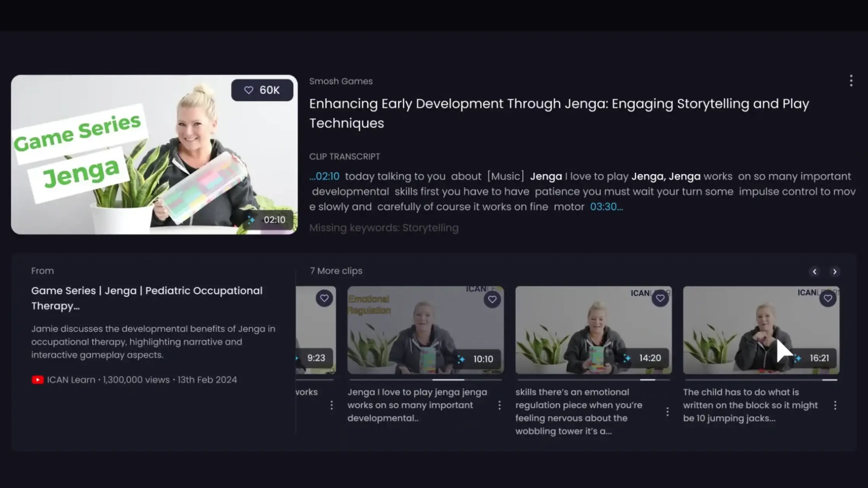Viewport: 868px width, 488px height.
Task: Play the Game Series Jenga main thumbnail
Action: (154, 155)
